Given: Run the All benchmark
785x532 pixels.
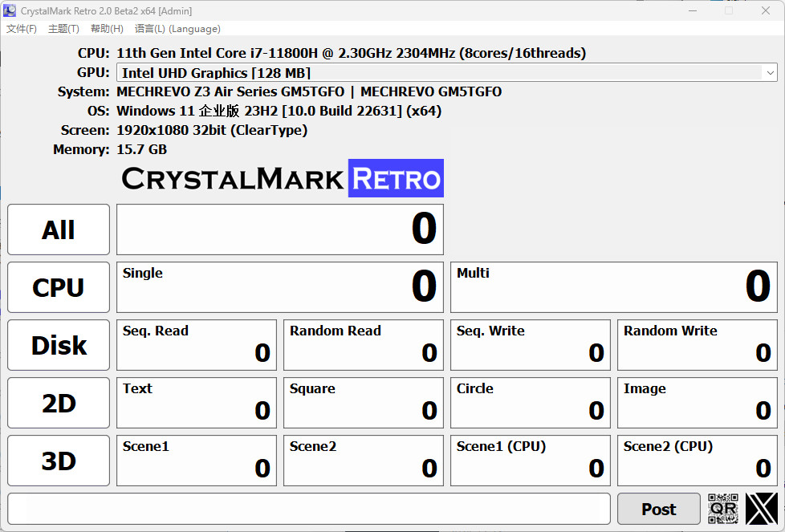Looking at the screenshot, I should 59,229.
